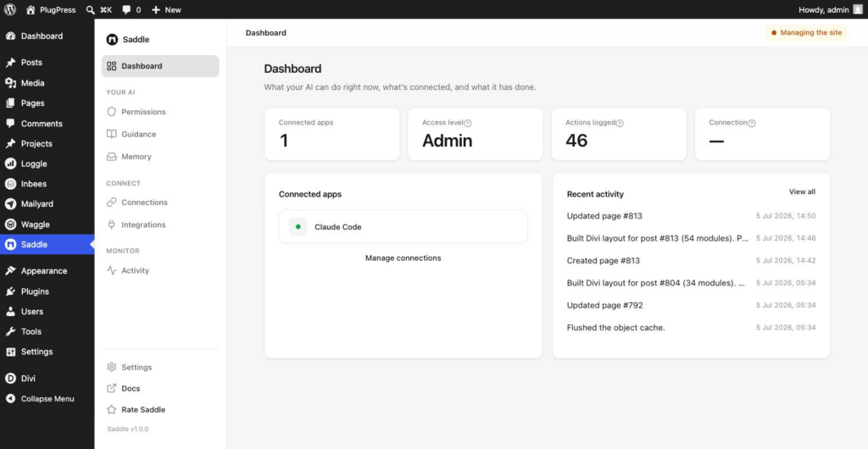Click the Appearance brush icon
This screenshot has height=449, width=868.
coord(10,271)
